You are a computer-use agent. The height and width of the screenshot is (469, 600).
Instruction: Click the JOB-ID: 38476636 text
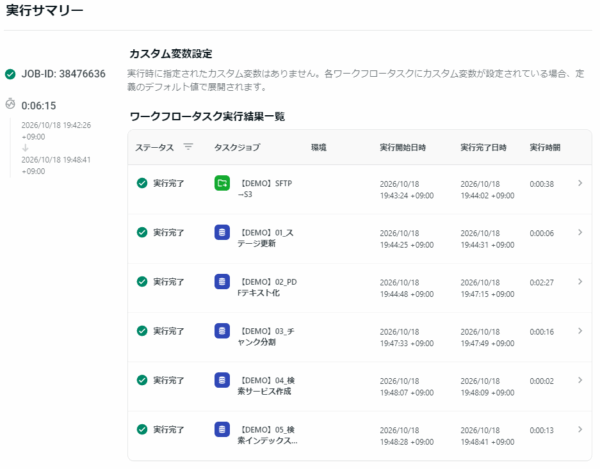64,74
